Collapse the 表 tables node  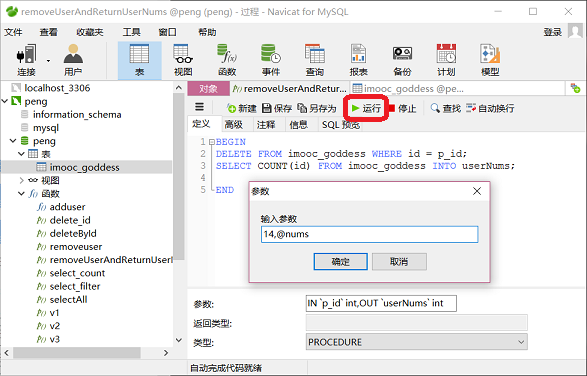pyautogui.click(x=21, y=154)
